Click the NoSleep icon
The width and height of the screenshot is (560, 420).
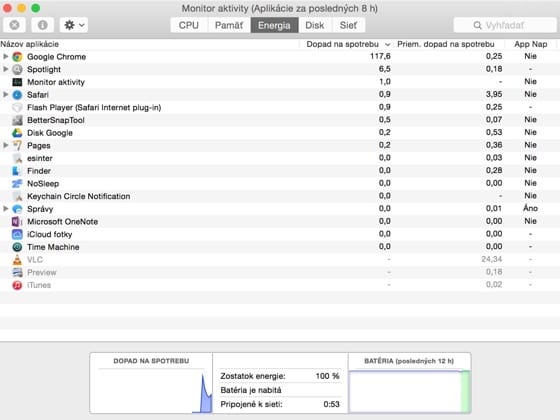pos(17,184)
